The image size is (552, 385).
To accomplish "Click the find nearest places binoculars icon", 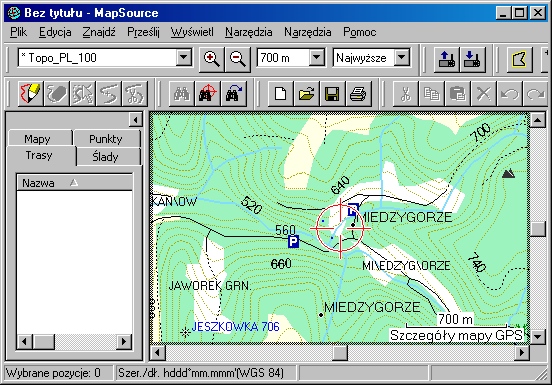I will click(207, 93).
